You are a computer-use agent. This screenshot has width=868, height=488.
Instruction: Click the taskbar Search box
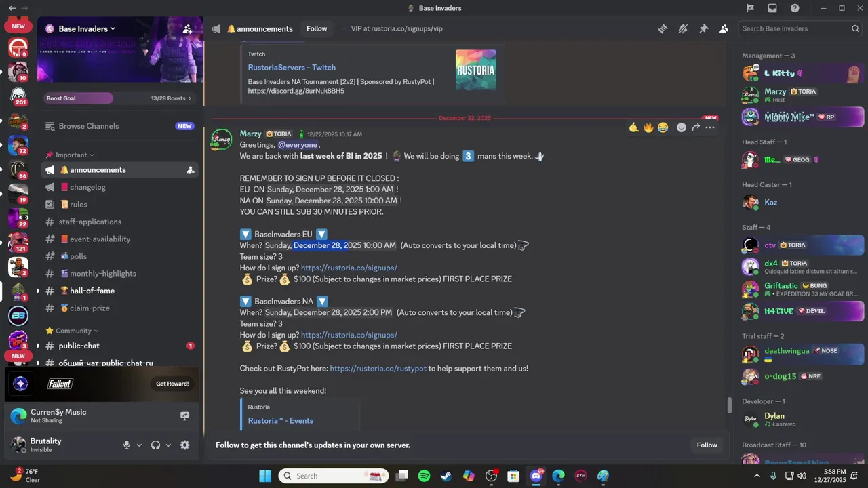pos(334,476)
